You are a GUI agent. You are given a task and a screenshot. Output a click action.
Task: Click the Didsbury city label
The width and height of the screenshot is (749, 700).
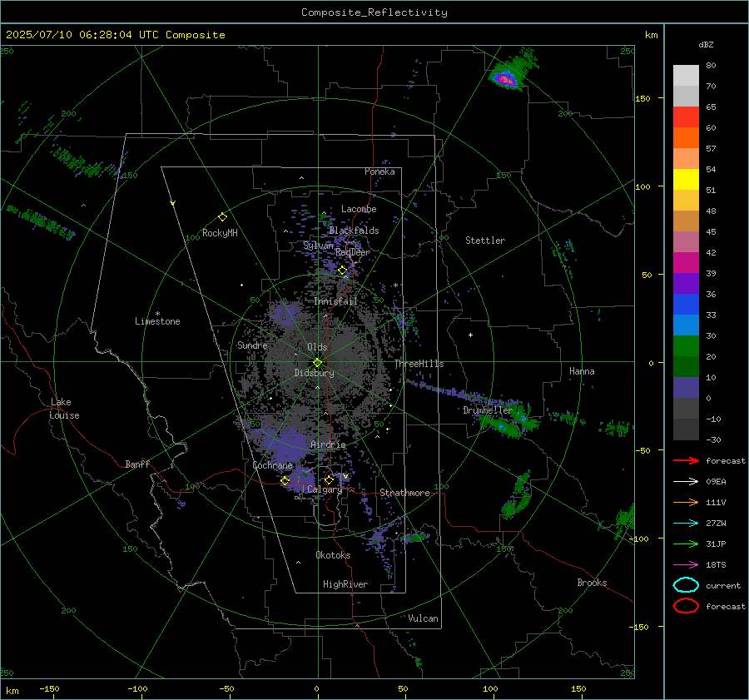(x=314, y=373)
